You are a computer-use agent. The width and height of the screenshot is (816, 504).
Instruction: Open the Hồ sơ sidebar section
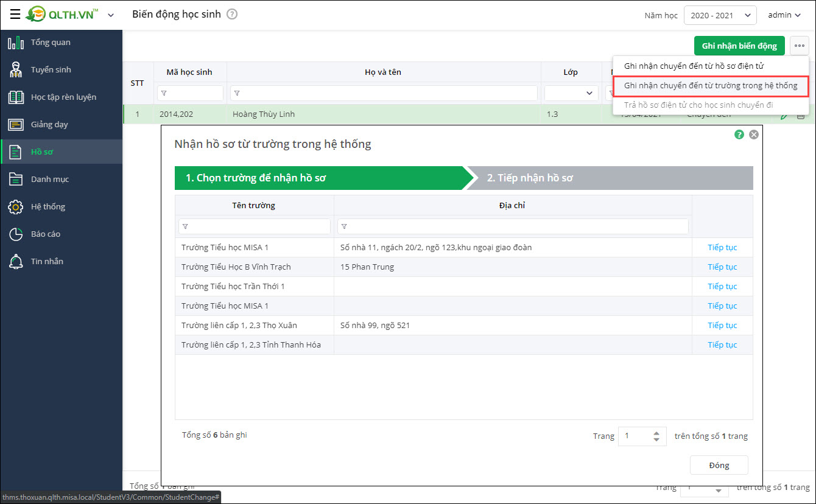pyautogui.click(x=61, y=152)
